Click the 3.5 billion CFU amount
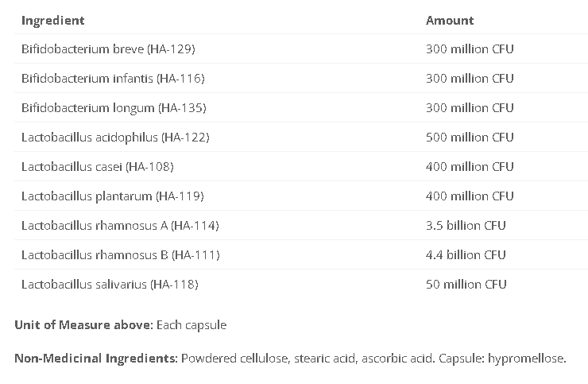 coord(466,225)
